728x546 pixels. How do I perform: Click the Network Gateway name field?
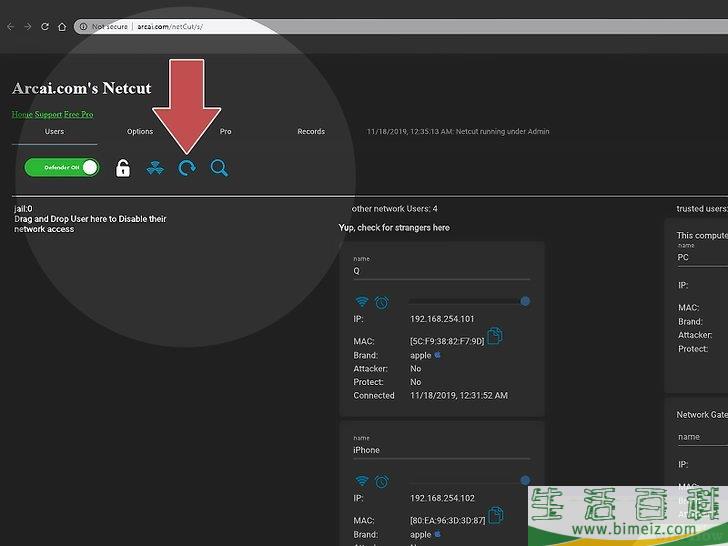702,437
